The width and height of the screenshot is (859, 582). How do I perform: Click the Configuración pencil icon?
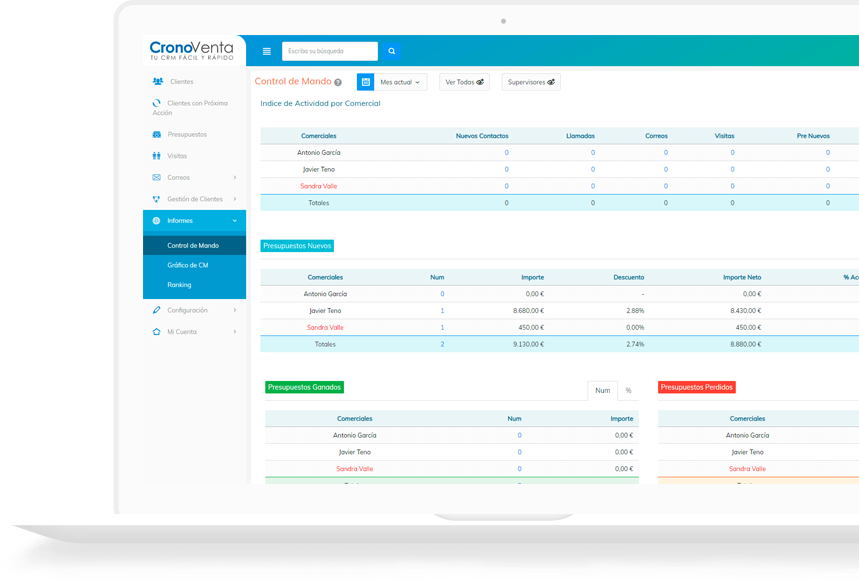tap(157, 310)
